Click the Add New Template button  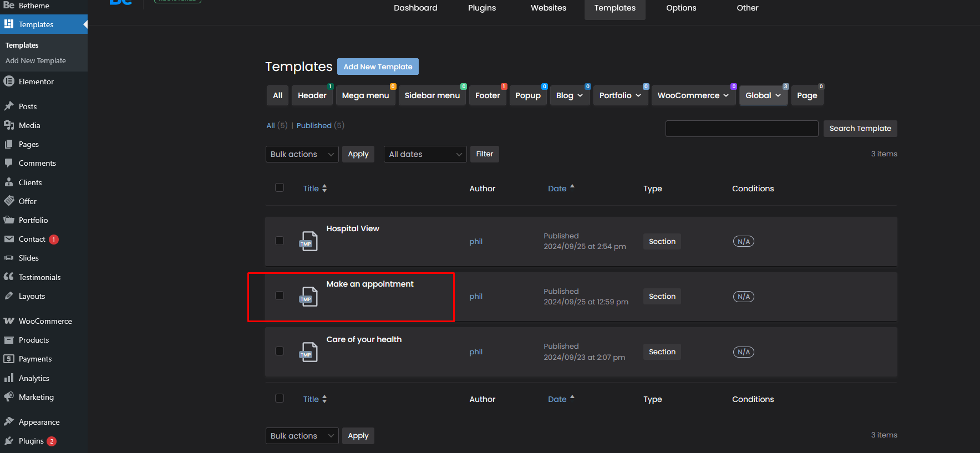pyautogui.click(x=378, y=67)
